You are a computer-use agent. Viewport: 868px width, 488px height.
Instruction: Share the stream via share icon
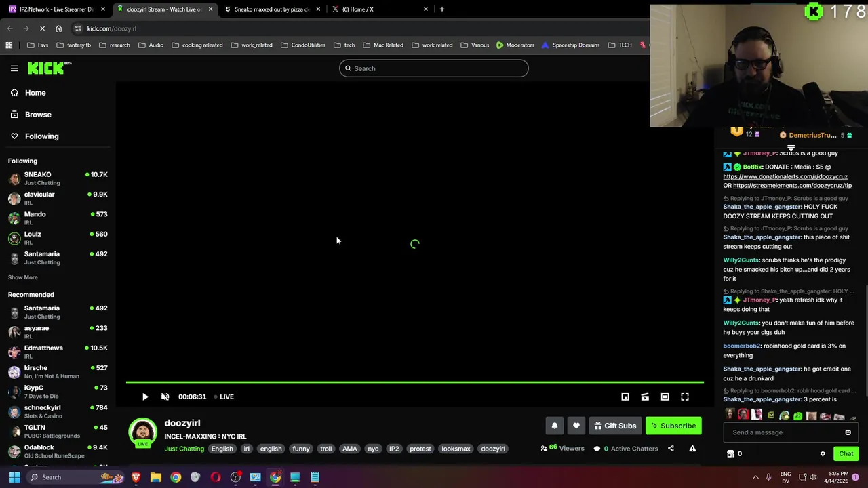point(671,448)
